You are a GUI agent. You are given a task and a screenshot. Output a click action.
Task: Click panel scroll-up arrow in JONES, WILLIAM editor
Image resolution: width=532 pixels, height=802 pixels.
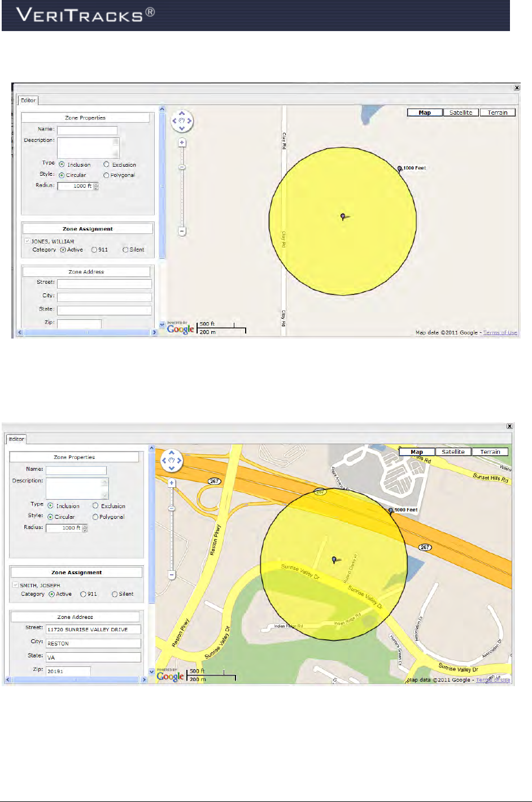pos(162,109)
